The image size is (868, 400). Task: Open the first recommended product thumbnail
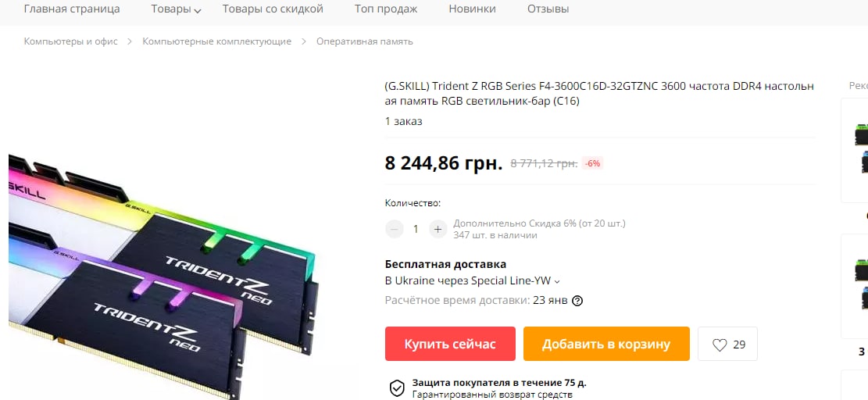click(x=855, y=151)
